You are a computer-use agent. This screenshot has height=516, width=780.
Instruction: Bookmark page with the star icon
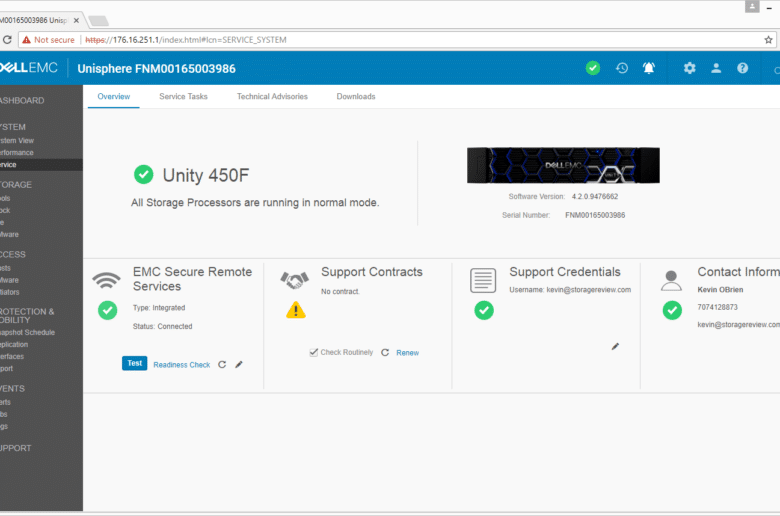pos(768,40)
